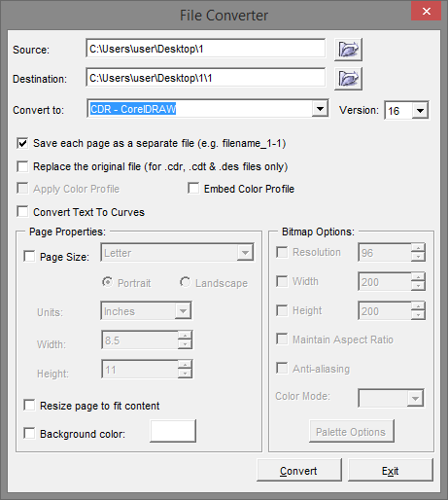Screen dimensions: 448x500
Task: Click the page Width 8.5 field
Action: 140,340
